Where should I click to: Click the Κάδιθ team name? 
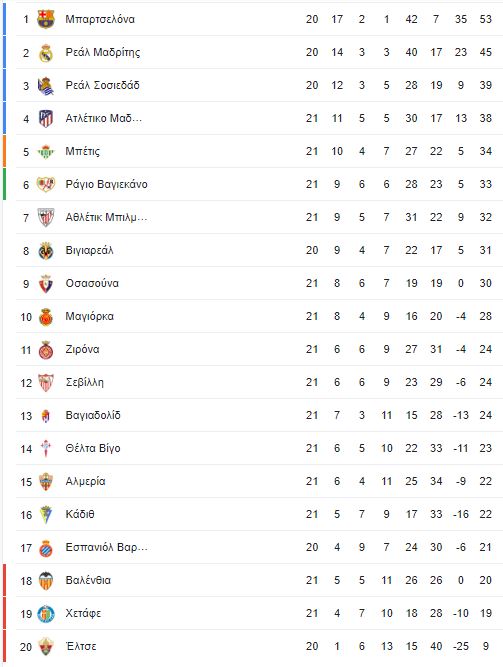tap(80, 514)
